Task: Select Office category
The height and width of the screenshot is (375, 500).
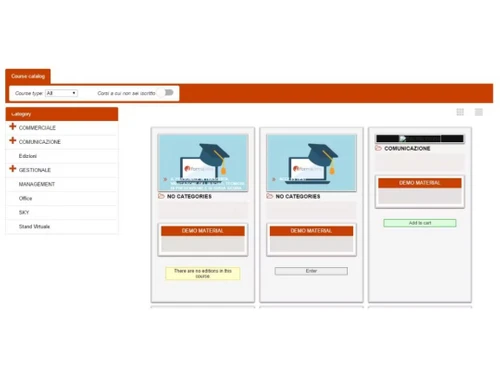Action: pyautogui.click(x=25, y=198)
